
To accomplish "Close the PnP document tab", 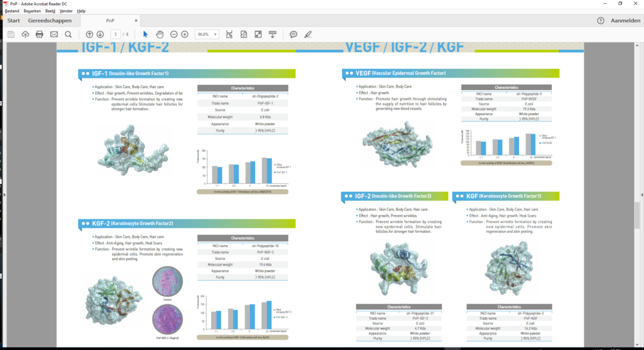I will tap(136, 21).
